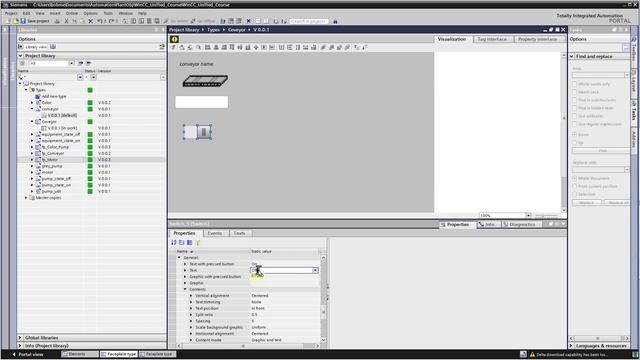Click the collapse arrow on Libraries panel header

click(163, 30)
